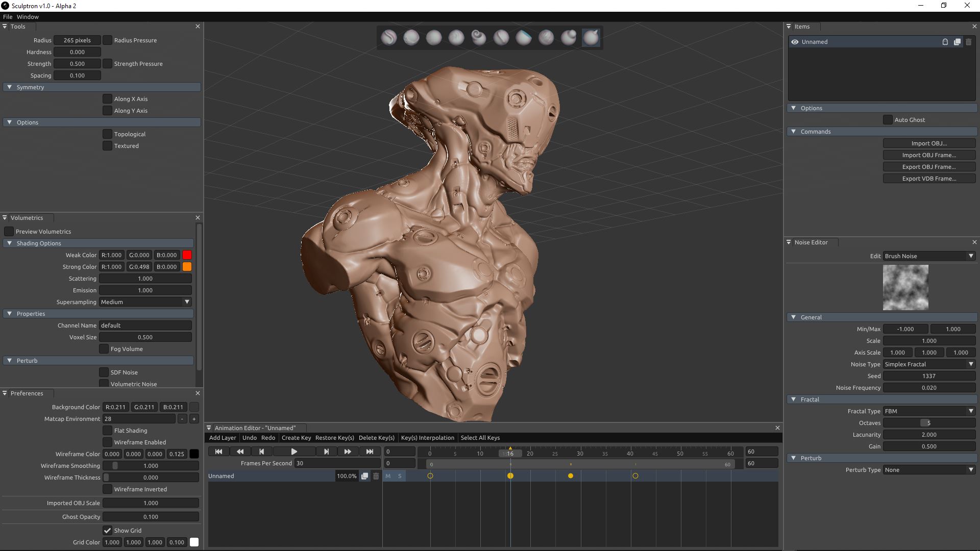
Task: Lock the Unnamed item in Items panel
Action: click(945, 42)
